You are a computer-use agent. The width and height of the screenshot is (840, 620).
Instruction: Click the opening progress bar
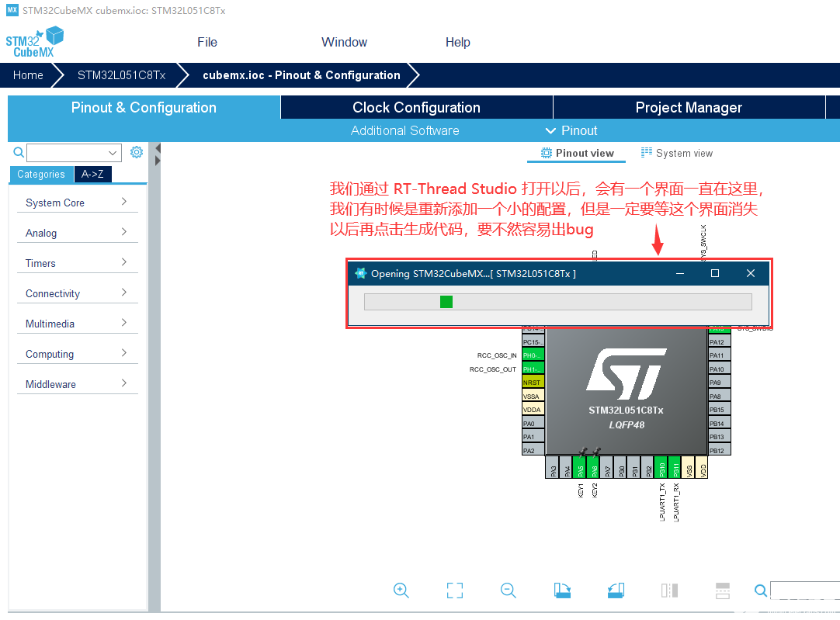[557, 302]
